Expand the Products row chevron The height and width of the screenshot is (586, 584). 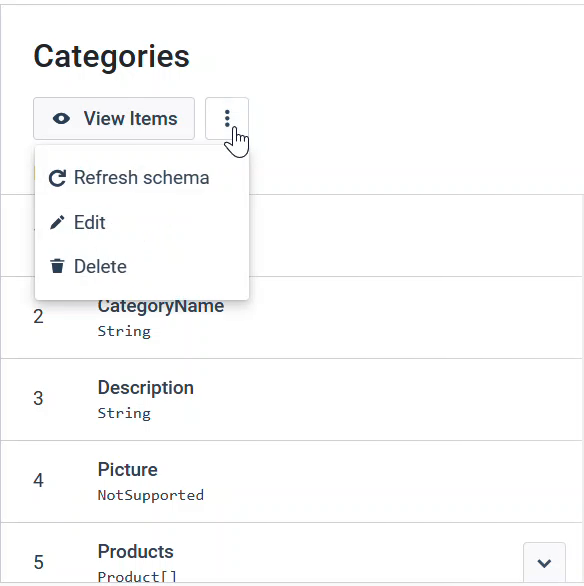point(544,563)
